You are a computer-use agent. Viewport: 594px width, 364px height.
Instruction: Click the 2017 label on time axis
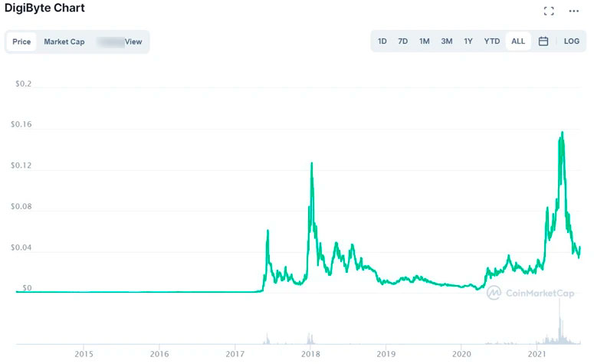click(x=235, y=354)
